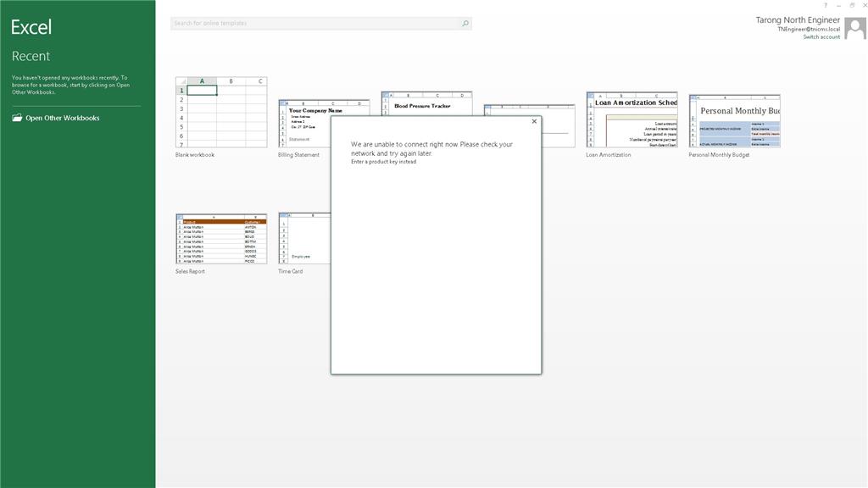This screenshot has height=488, width=868.
Task: Choose the Loan Amortization template
Action: 632,119
